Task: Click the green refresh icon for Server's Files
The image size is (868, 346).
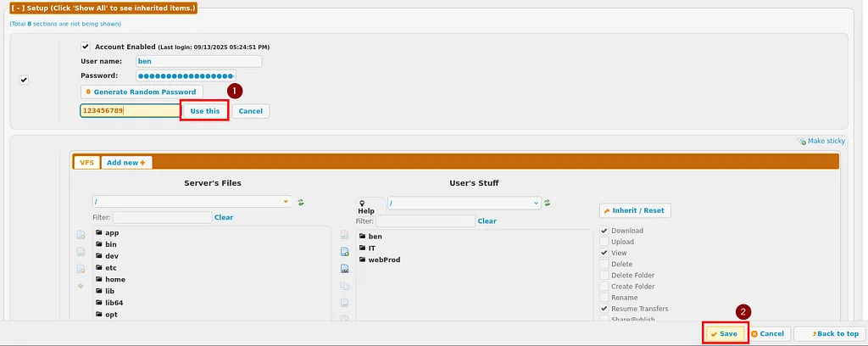Action: (x=301, y=202)
